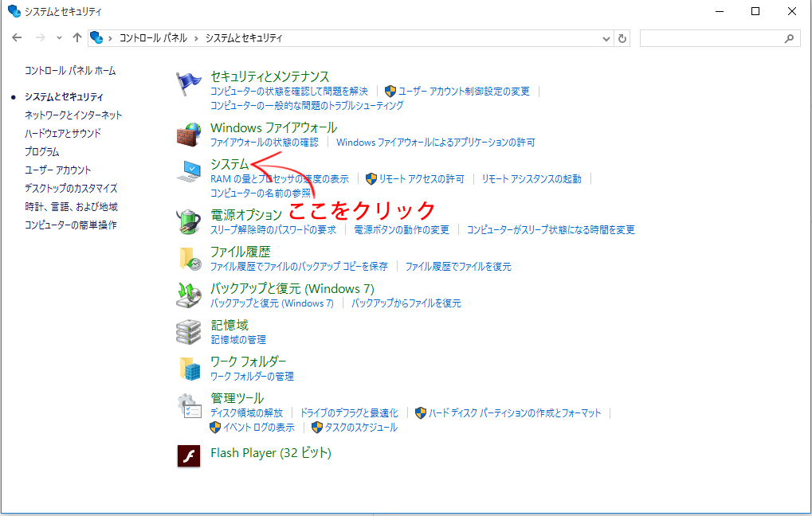Screen dimensions: 812x516
Task: Click the File History clock-folder icon
Action: coord(188,258)
